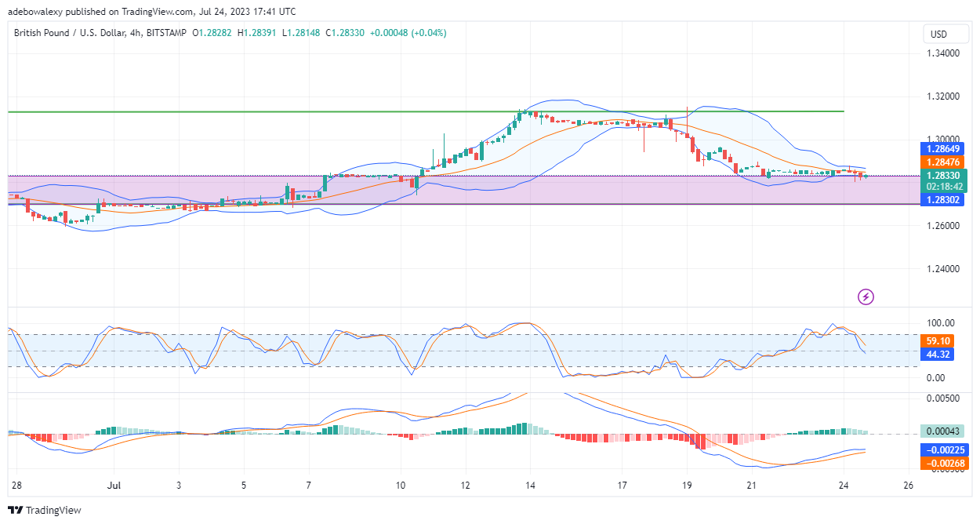
Task: Click the 1.32000 price axis label
Action: pos(944,96)
